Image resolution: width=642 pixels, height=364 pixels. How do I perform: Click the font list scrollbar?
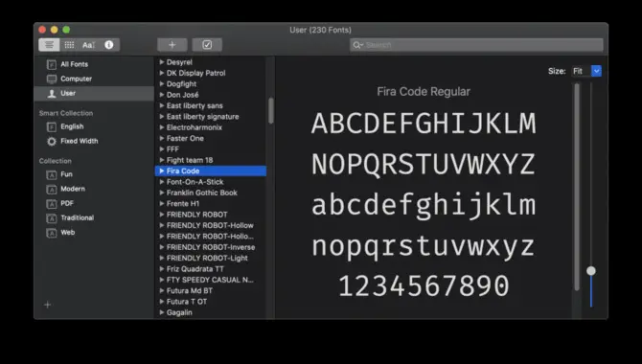270,110
